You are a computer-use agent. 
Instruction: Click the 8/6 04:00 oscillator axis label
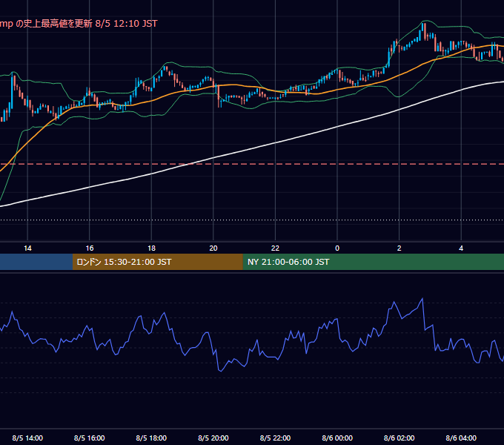[x=461, y=438]
